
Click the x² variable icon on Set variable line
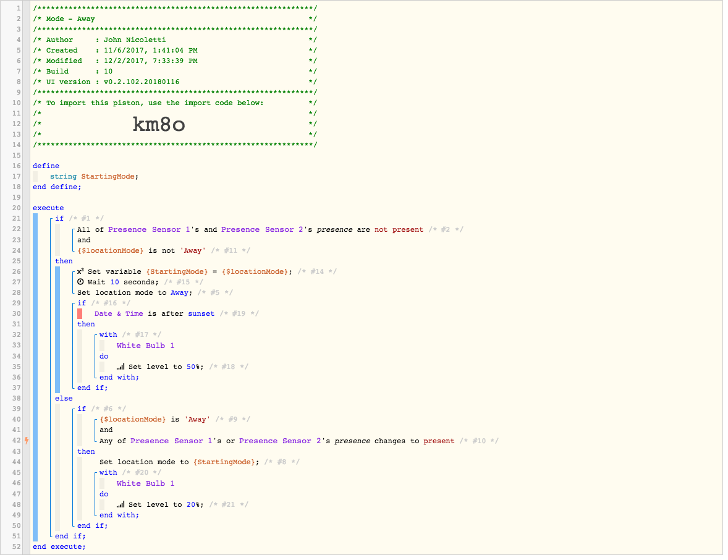click(x=80, y=271)
